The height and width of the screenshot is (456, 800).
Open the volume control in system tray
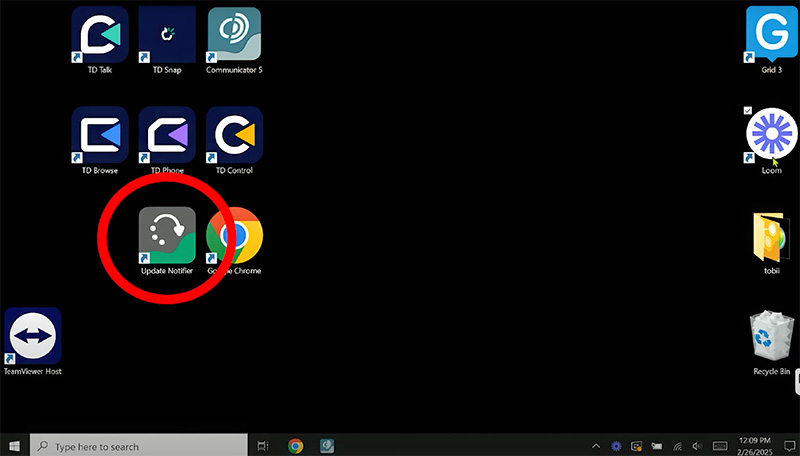(696, 446)
